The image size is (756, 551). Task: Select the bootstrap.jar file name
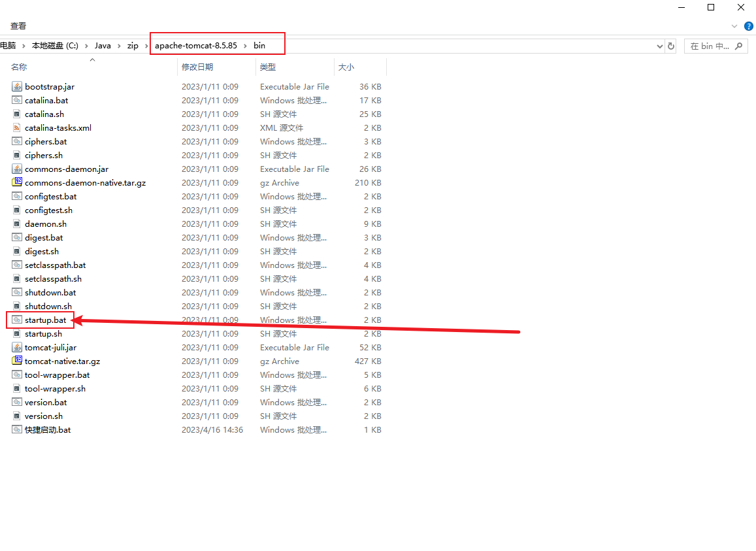coord(50,87)
